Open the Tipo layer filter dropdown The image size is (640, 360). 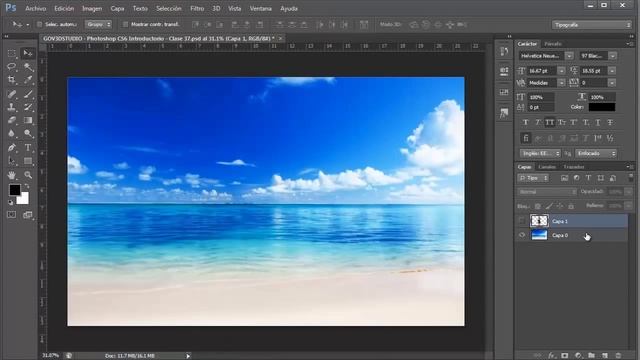coord(533,178)
